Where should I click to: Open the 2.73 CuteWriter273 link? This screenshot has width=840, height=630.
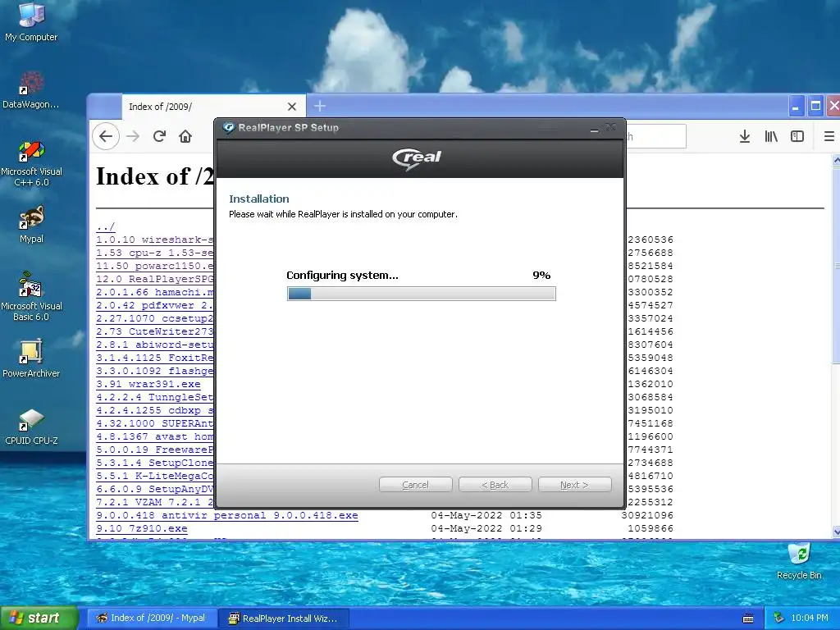click(x=155, y=331)
